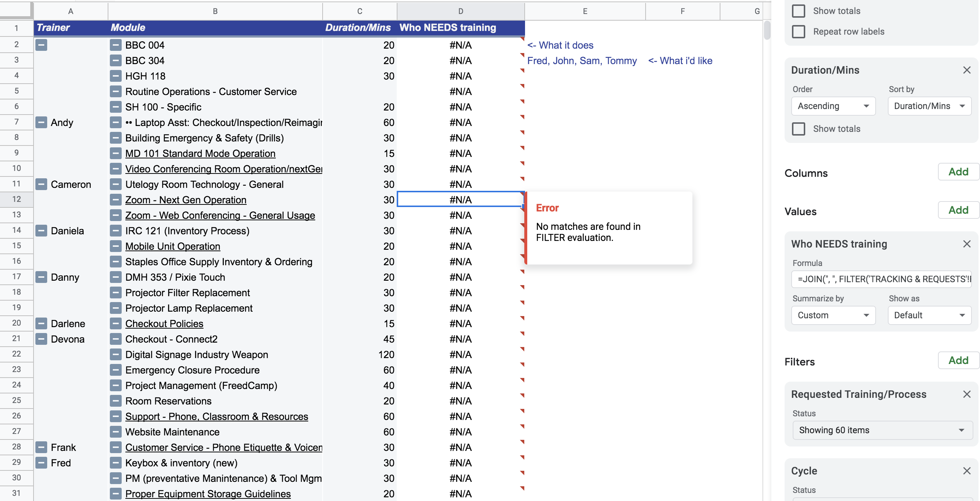Enable Show totals under Duration/Mins
Viewport: 980px width, 501px height.
pyautogui.click(x=798, y=129)
